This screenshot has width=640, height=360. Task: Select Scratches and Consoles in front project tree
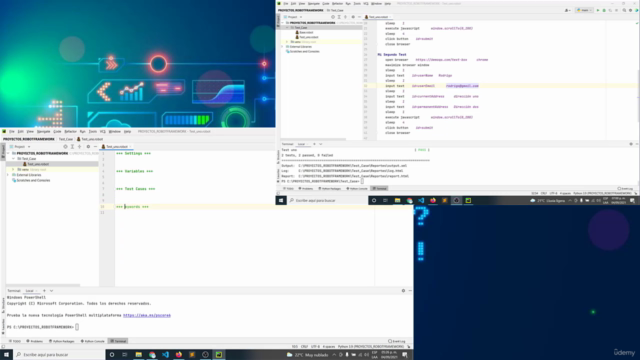point(31,180)
